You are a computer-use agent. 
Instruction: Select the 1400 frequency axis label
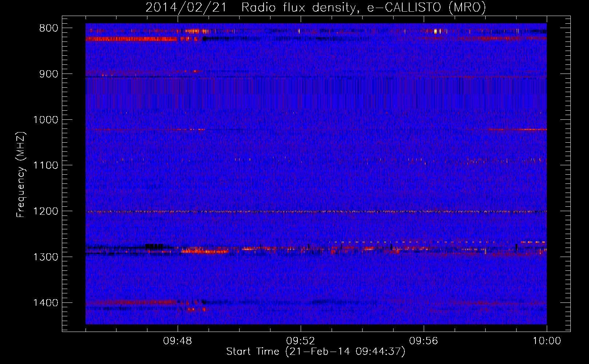(46, 302)
